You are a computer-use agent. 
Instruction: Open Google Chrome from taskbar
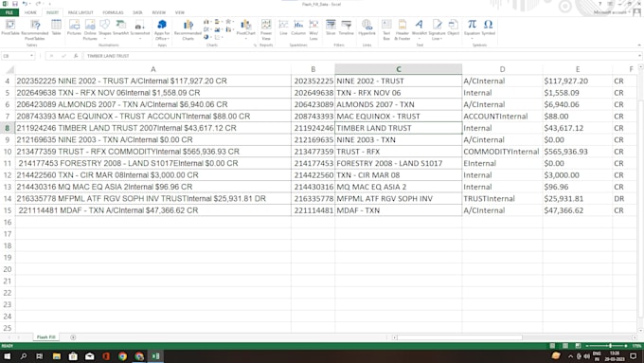tap(122, 356)
